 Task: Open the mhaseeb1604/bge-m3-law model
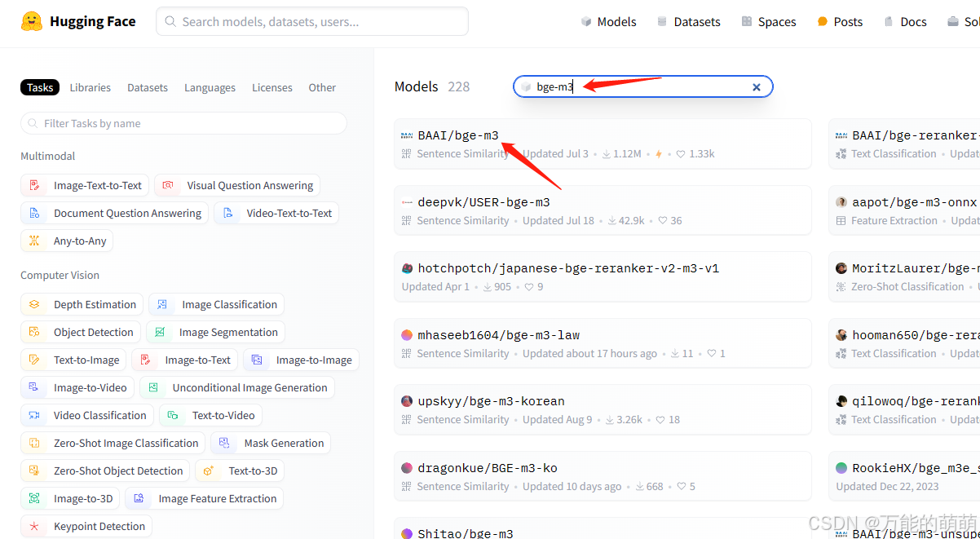coord(603,343)
